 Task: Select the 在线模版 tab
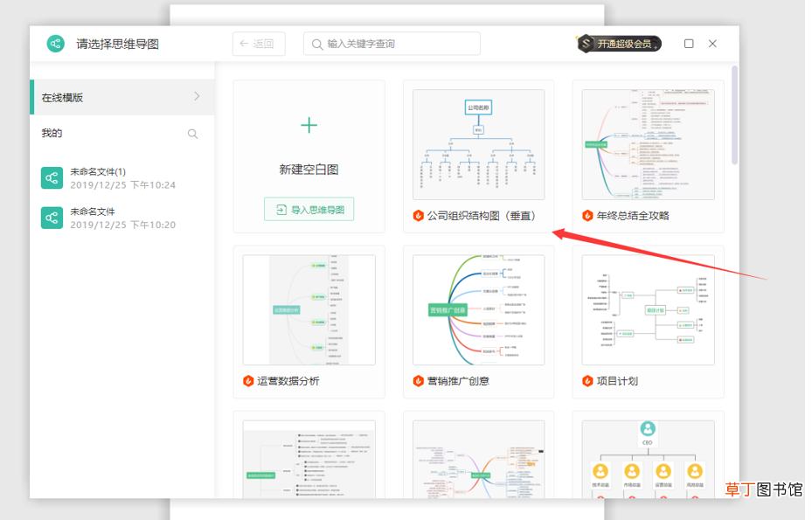122,97
